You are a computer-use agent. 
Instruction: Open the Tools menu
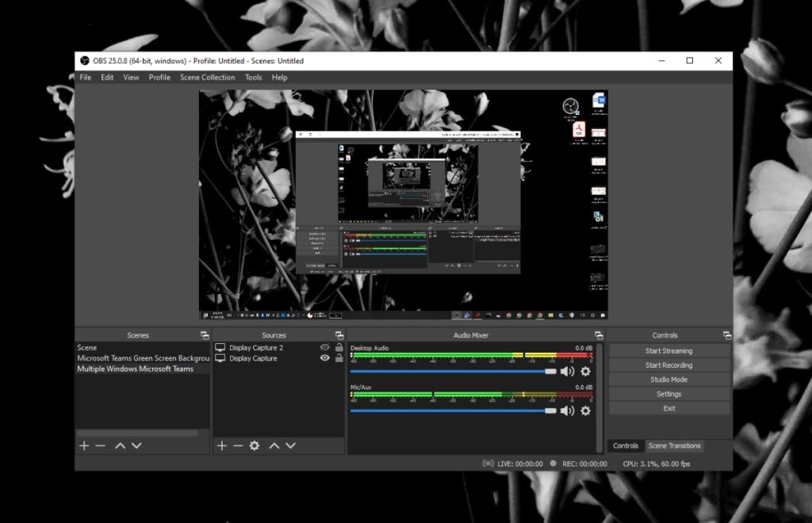pyautogui.click(x=253, y=77)
